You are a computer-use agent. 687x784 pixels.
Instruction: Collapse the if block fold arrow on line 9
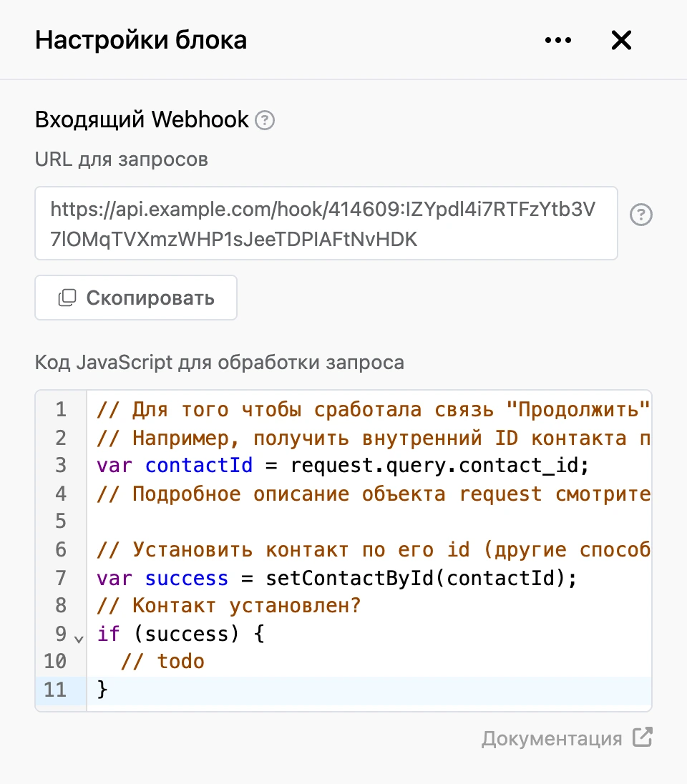pos(79,639)
